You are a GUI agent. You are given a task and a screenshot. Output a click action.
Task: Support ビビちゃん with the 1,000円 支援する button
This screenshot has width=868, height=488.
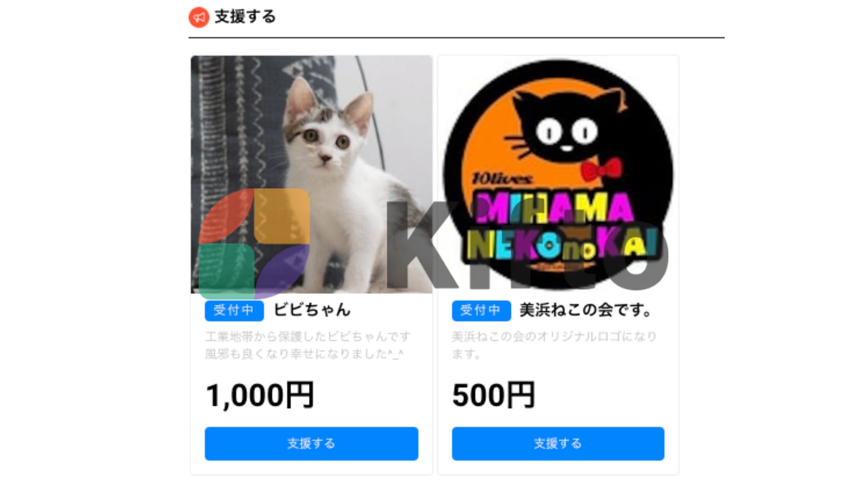pyautogui.click(x=311, y=444)
